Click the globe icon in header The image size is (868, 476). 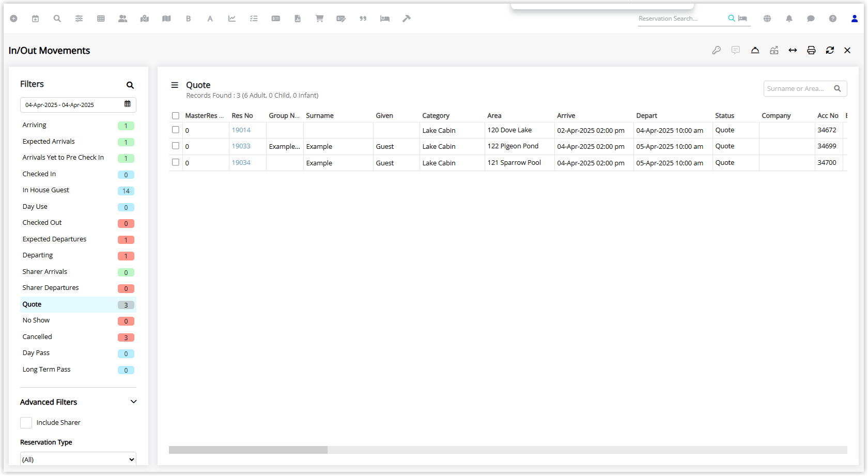pos(767,19)
